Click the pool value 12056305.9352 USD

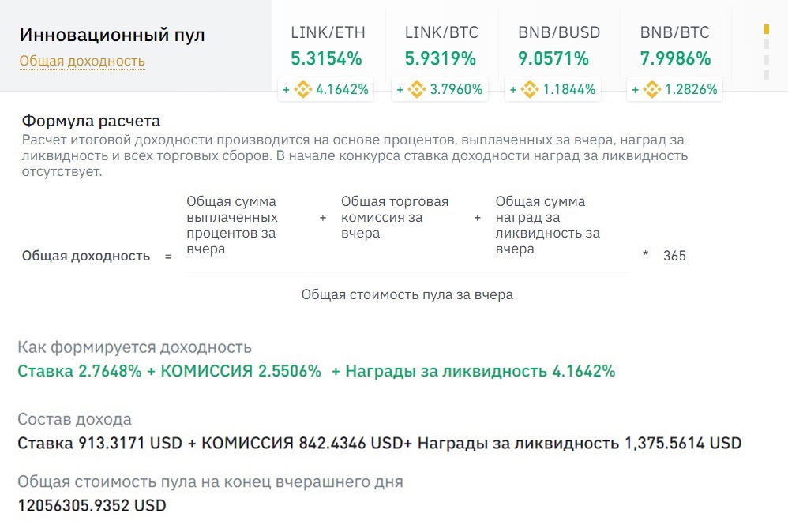[x=92, y=505]
